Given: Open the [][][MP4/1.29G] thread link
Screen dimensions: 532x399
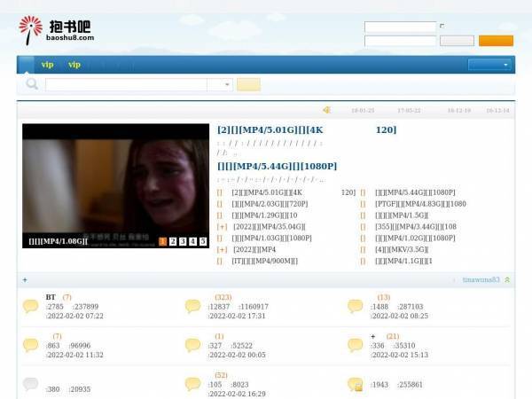Looking at the screenshot, I should point(264,215).
